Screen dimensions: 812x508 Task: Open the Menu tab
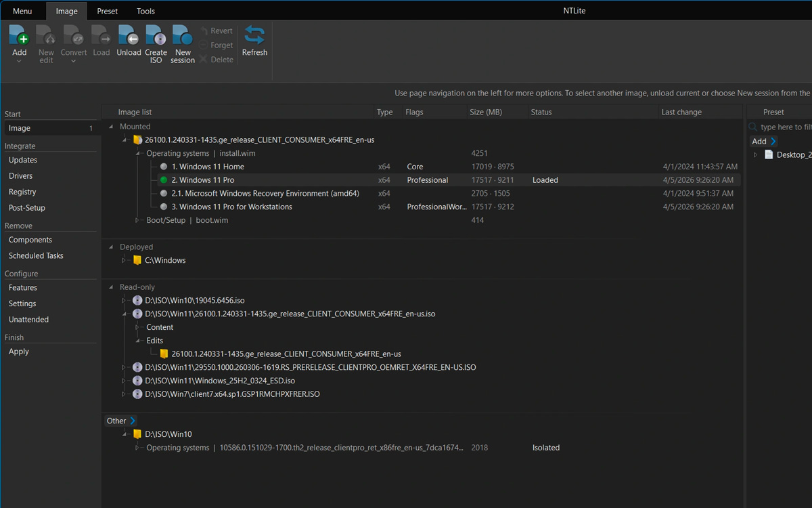coord(22,11)
